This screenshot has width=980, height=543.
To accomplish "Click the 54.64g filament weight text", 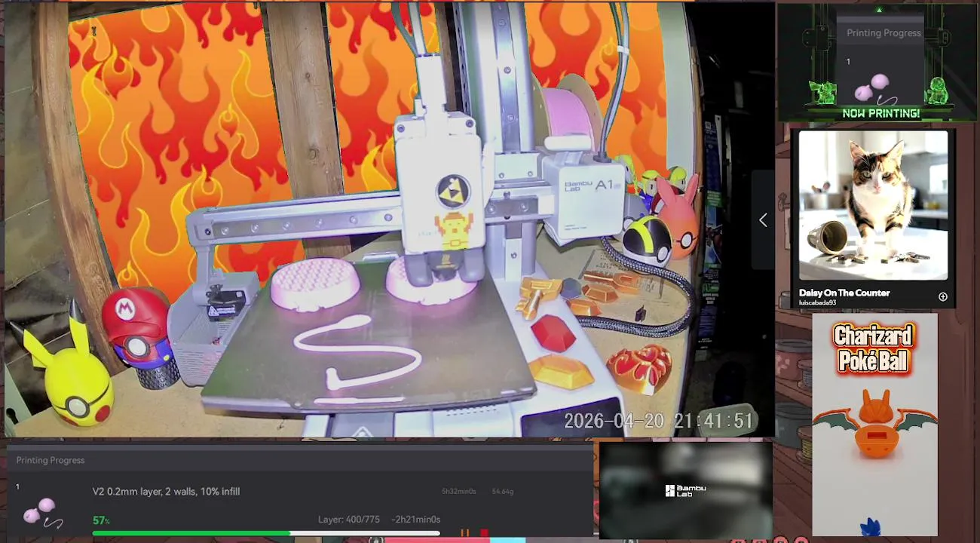I will [x=503, y=492].
